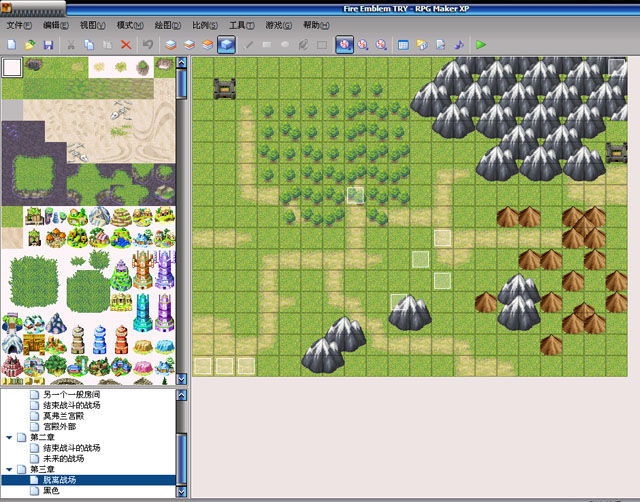Click the Undo arrow icon
The height and width of the screenshot is (502, 640).
(x=148, y=44)
